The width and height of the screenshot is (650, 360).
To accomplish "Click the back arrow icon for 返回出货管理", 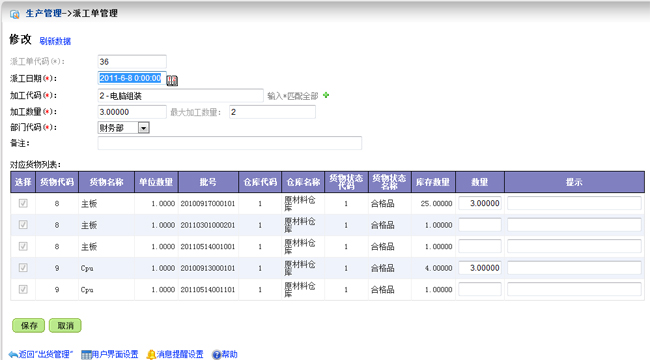I will (13, 355).
